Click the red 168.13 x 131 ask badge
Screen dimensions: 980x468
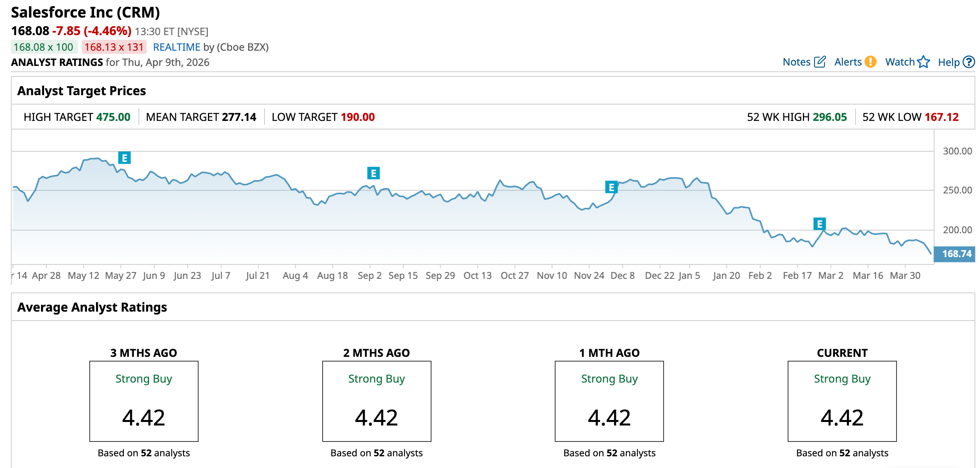pos(114,47)
